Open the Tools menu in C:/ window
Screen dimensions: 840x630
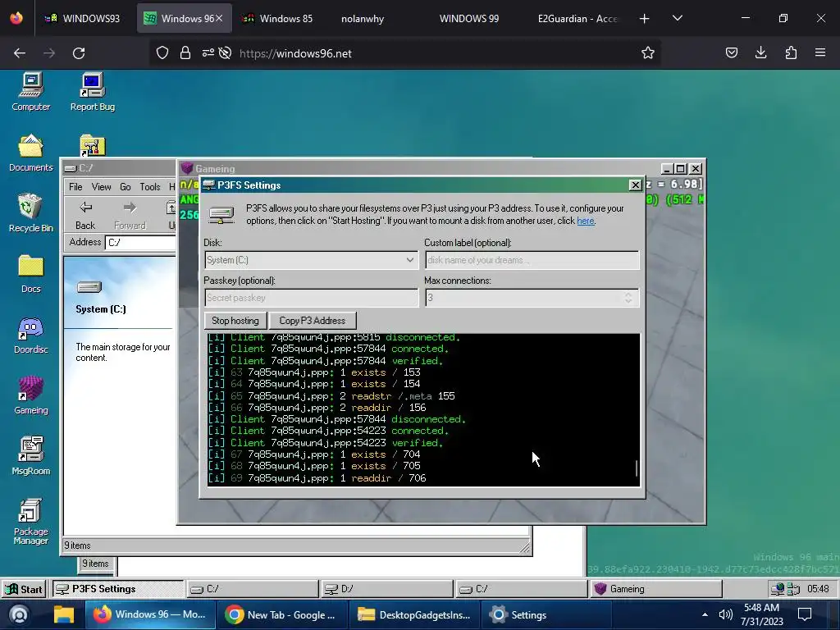150,187
